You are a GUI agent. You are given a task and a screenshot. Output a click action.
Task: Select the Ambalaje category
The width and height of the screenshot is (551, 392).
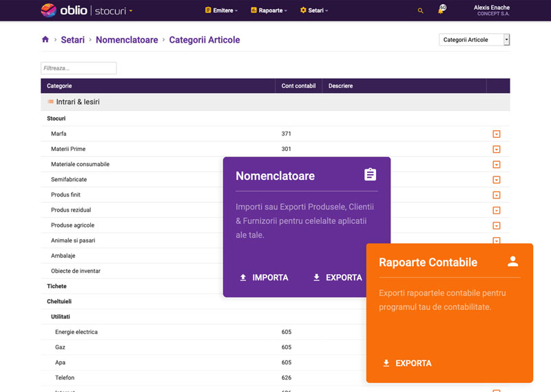[x=63, y=256]
